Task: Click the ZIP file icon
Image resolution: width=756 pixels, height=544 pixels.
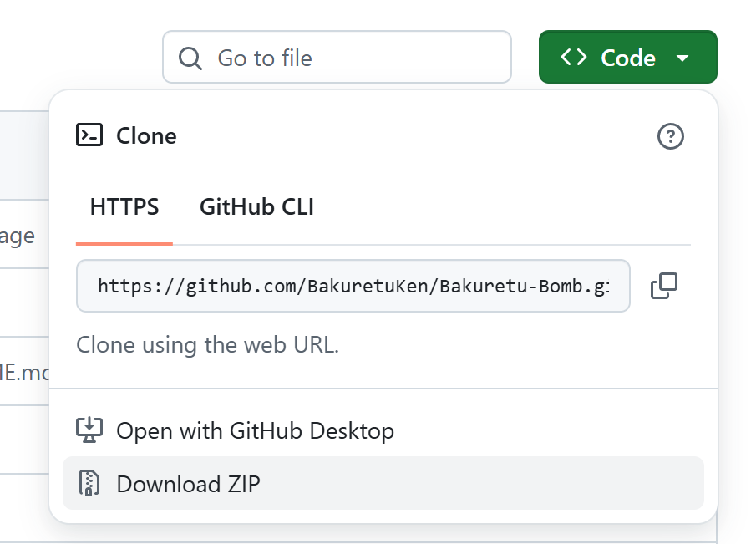Action: [89, 483]
